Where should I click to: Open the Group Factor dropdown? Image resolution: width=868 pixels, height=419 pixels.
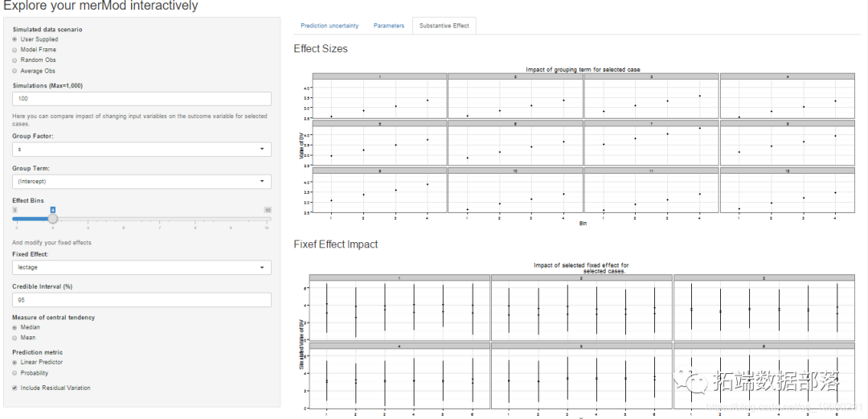point(141,150)
